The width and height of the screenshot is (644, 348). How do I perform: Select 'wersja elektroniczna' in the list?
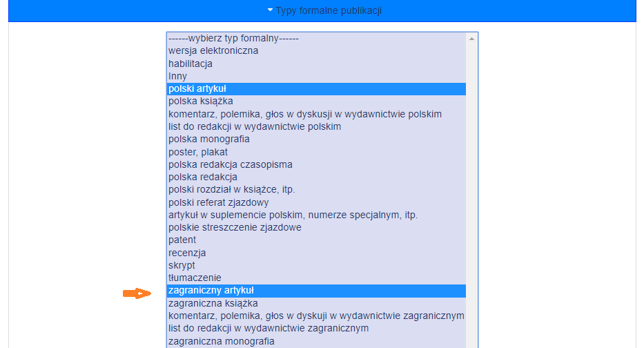point(213,51)
